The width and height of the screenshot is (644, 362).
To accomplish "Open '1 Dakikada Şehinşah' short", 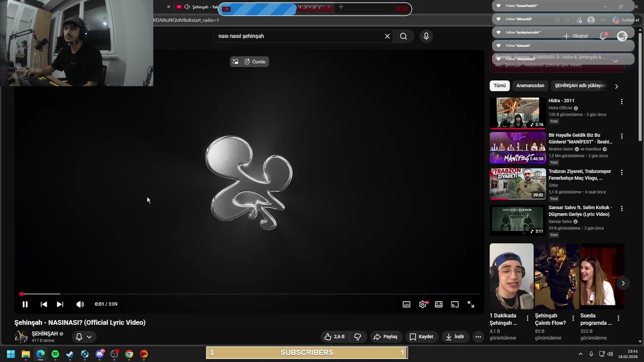I will 511,277.
